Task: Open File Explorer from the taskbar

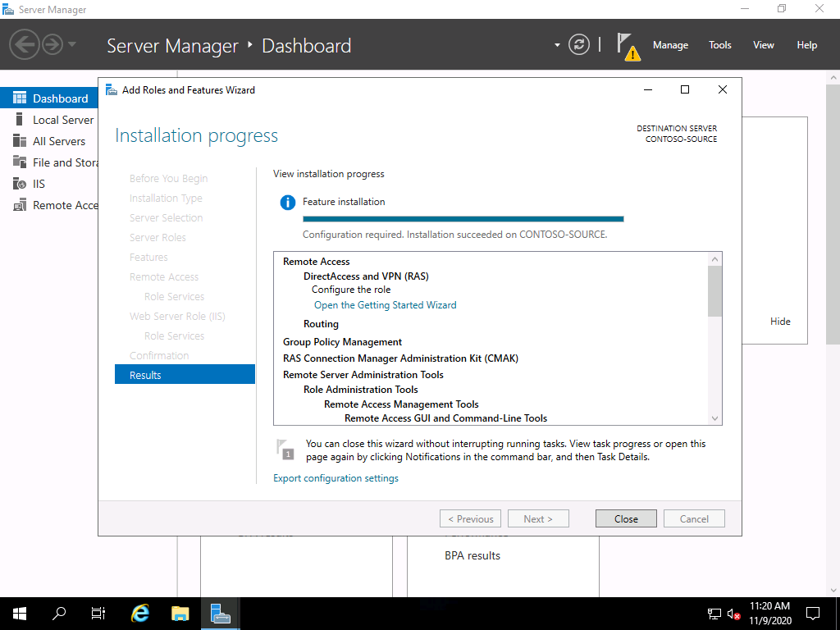Action: [180, 613]
